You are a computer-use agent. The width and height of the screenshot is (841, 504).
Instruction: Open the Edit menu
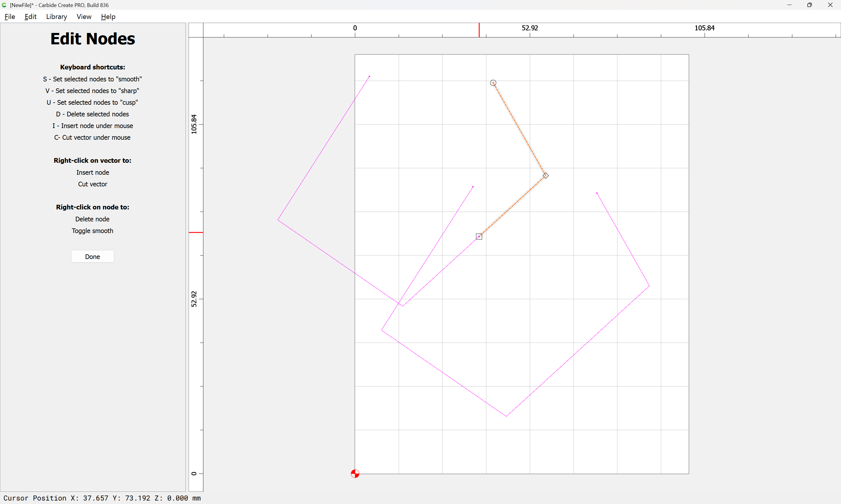30,17
